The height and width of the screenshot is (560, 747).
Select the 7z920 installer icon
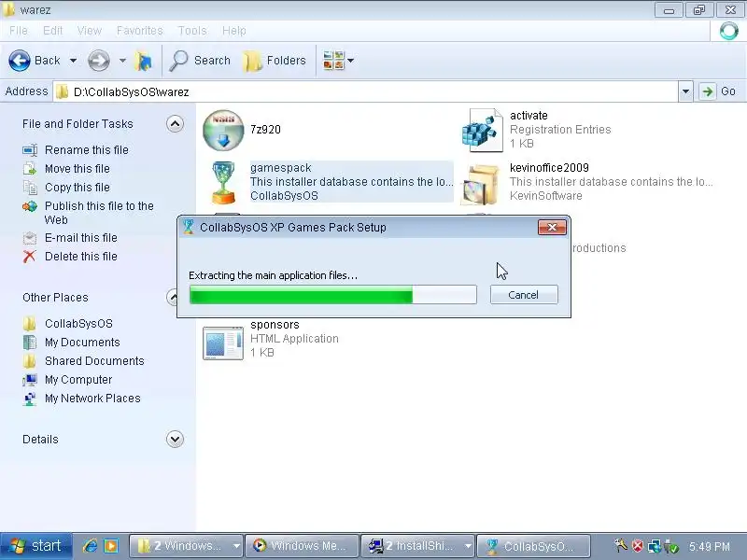pyautogui.click(x=223, y=130)
